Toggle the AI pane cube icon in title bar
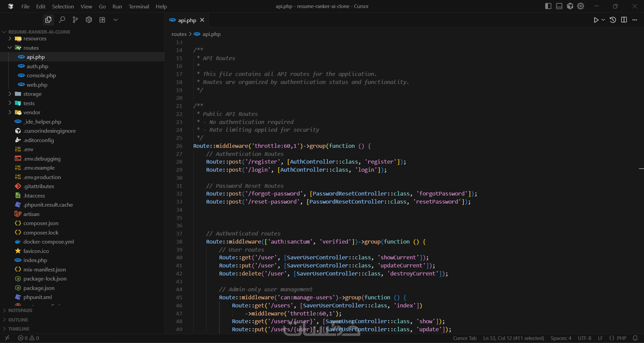The width and height of the screenshot is (644, 343). point(570,6)
